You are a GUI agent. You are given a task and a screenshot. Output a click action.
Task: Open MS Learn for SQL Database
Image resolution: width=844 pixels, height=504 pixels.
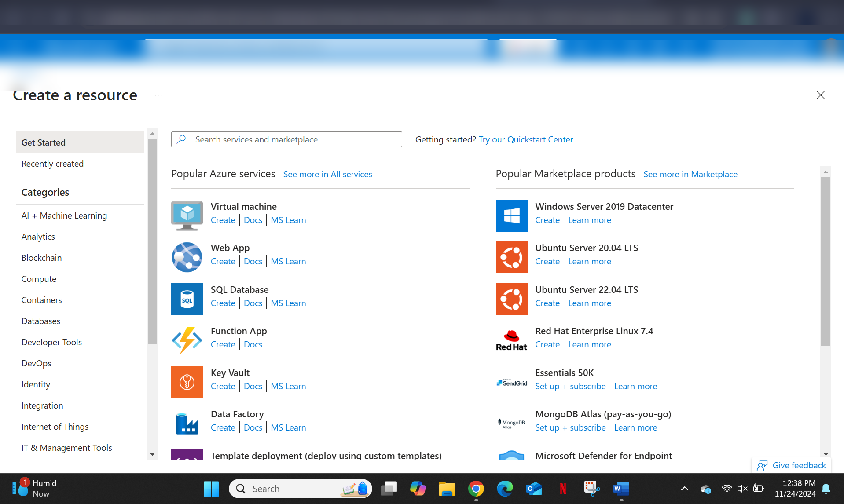[288, 303]
